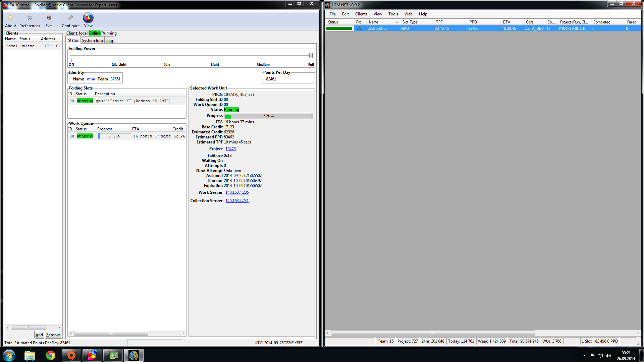Switch to System Info tab
This screenshot has width=644, height=362.
[x=92, y=40]
